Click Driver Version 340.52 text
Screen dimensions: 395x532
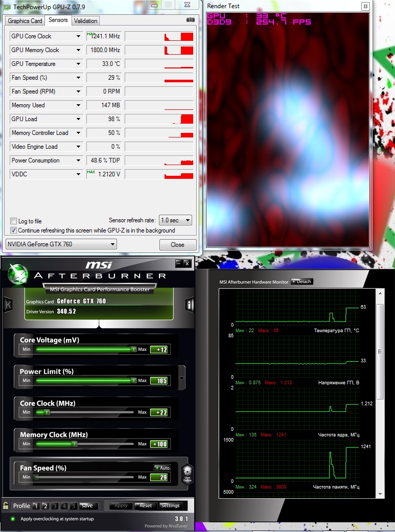tap(51, 311)
